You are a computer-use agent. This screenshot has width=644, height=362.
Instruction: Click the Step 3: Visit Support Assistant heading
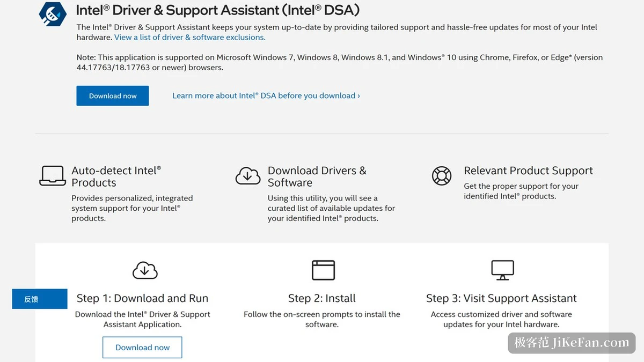coord(501,298)
